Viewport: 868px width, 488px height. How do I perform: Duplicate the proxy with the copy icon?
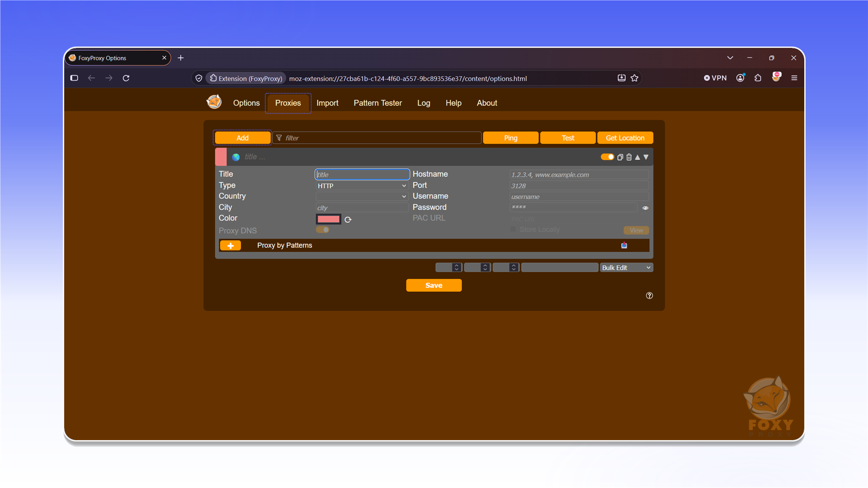[620, 157]
